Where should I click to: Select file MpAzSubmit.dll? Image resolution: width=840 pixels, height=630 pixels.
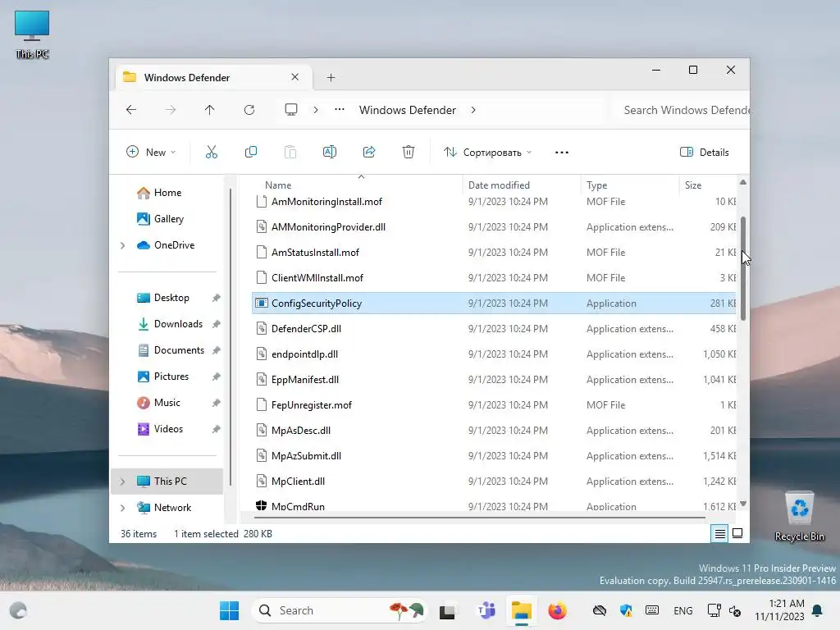pos(306,456)
